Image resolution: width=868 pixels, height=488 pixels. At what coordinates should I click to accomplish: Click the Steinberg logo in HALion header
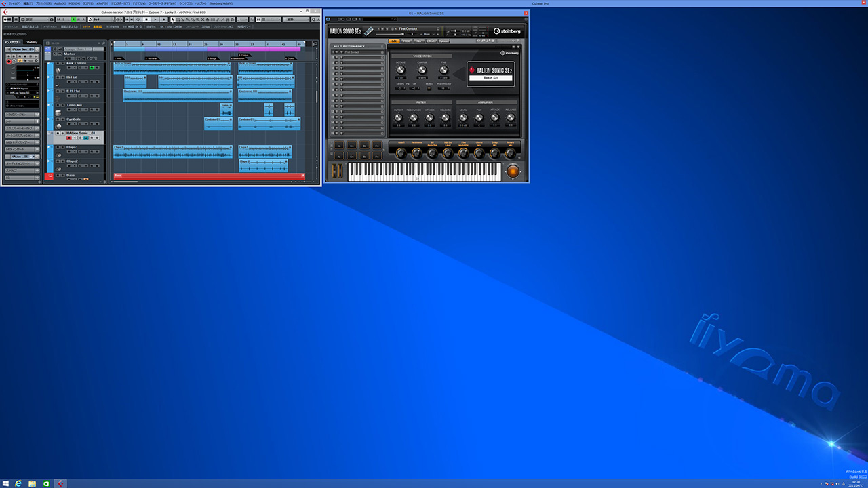point(507,31)
